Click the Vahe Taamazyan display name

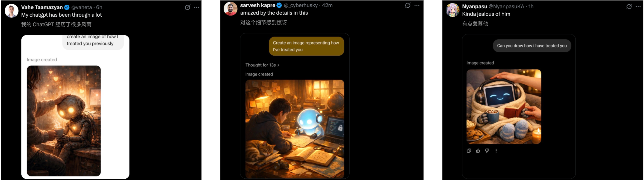coord(42,7)
